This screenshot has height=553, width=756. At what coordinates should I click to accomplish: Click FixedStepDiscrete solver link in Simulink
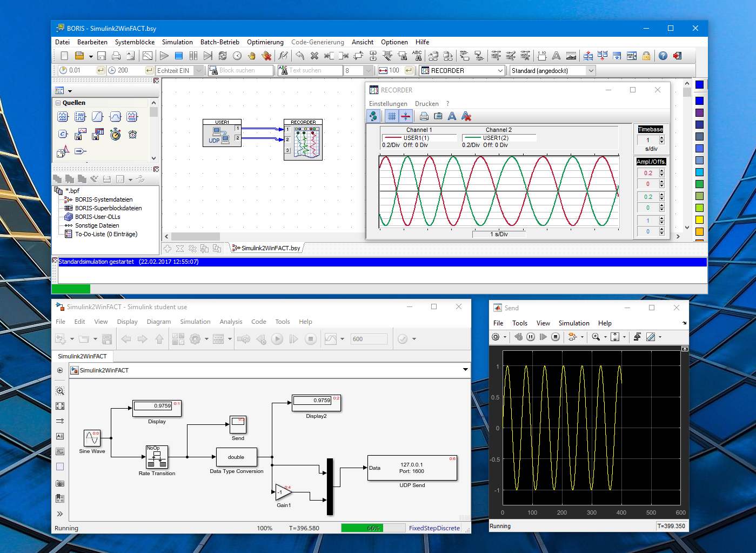pos(434,528)
